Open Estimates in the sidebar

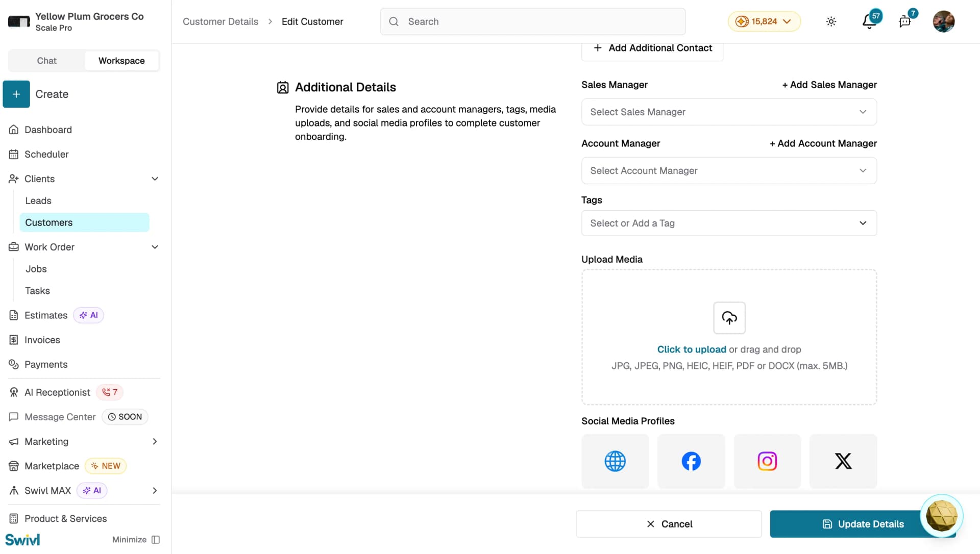coord(46,315)
